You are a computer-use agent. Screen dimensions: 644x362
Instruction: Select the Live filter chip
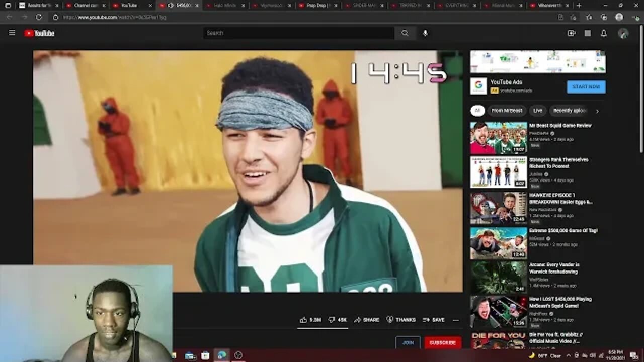point(538,111)
